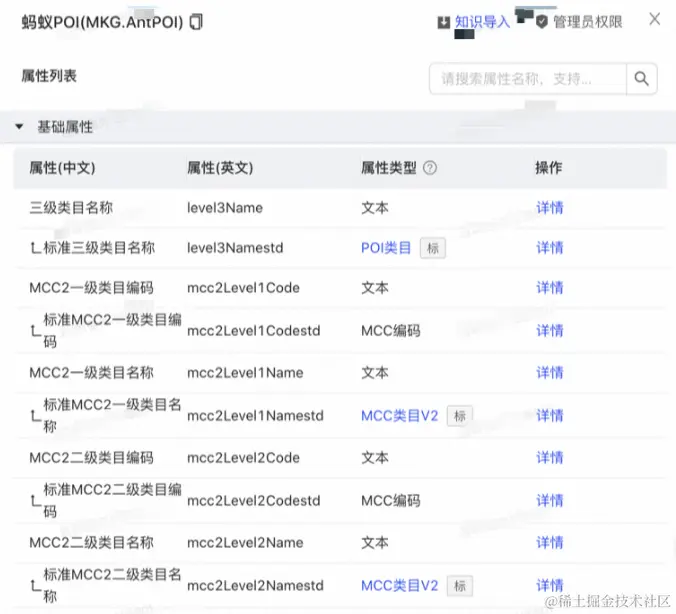This screenshot has width=676, height=614.
Task: Click MCC编码 type in mcc2Level1Codestd row
Action: point(391,331)
